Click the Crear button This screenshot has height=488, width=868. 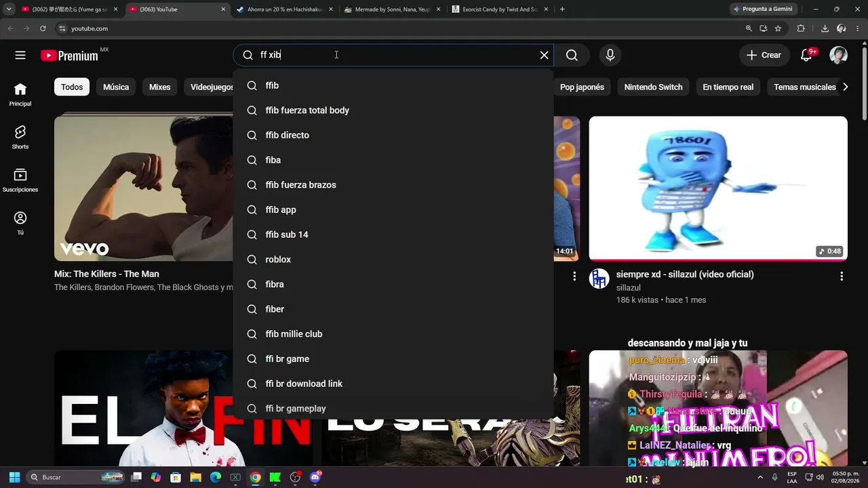(x=764, y=55)
